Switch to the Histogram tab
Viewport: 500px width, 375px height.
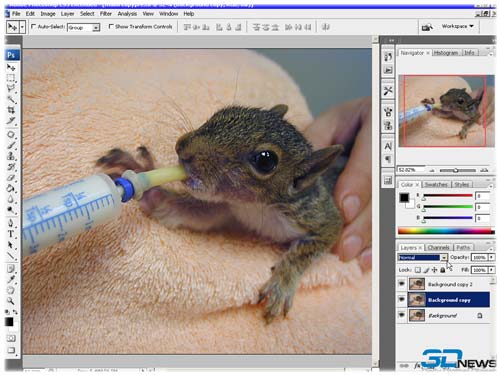coord(445,53)
